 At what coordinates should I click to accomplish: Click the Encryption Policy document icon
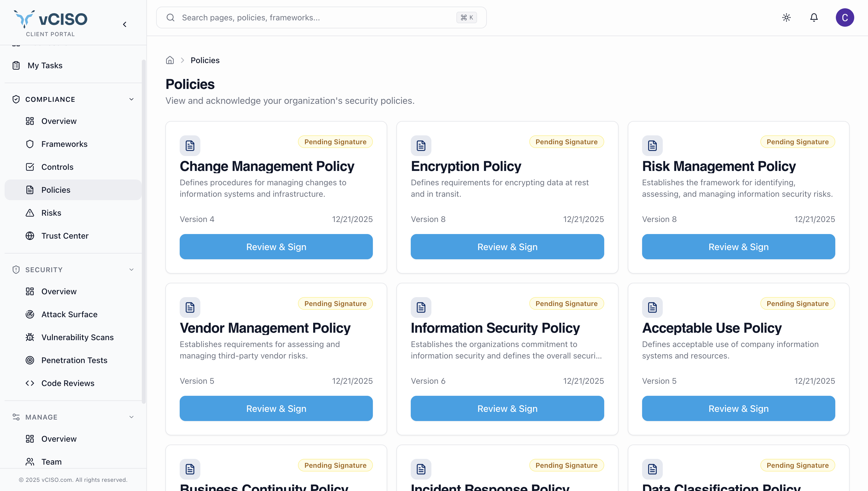coord(421,146)
